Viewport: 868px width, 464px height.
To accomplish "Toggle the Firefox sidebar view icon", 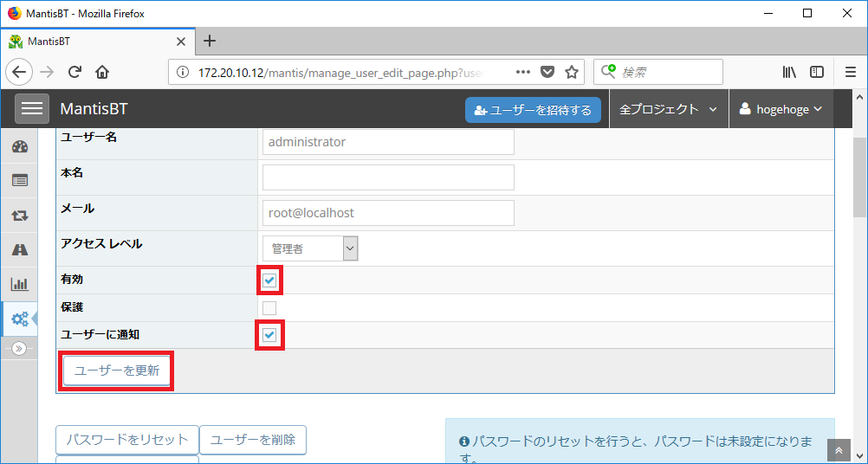I will pos(817,72).
